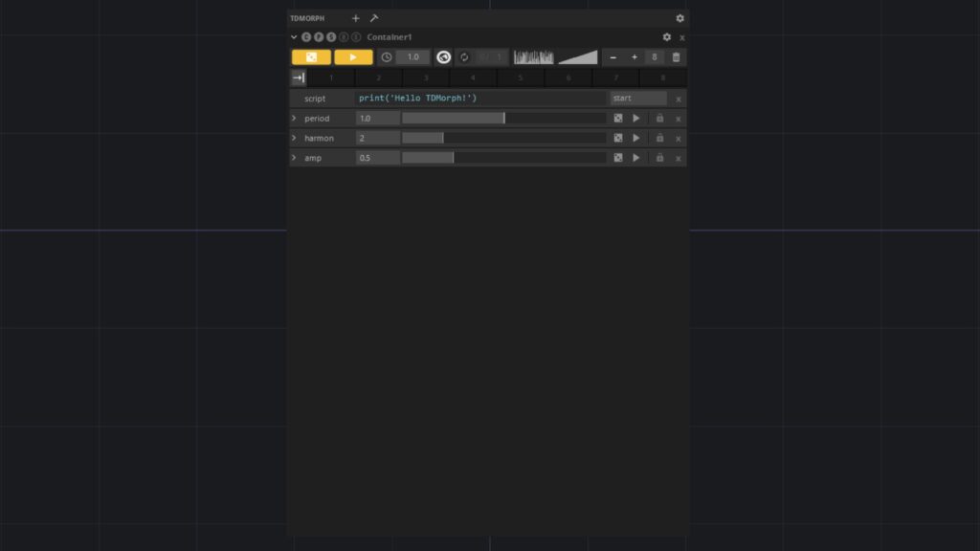Image resolution: width=980 pixels, height=551 pixels.
Task: Click the trash icon to delete slots
Action: (x=677, y=57)
